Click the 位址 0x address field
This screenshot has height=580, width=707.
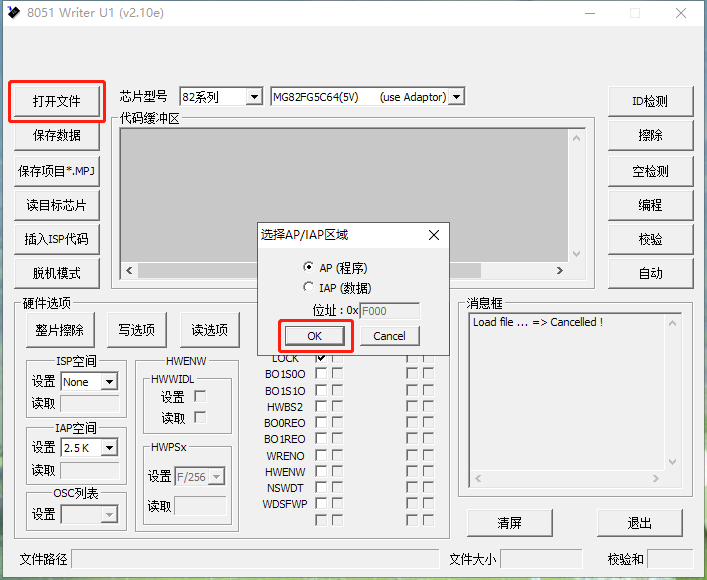click(390, 311)
